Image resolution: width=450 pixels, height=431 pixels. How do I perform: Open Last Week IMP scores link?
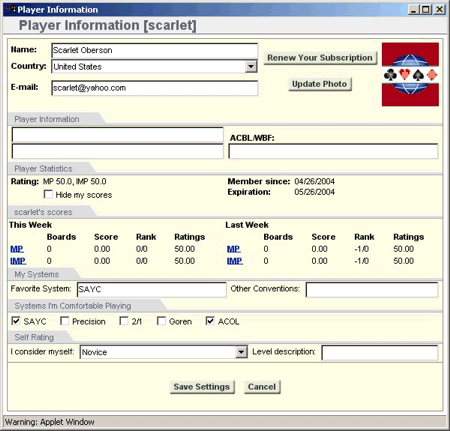235,261
